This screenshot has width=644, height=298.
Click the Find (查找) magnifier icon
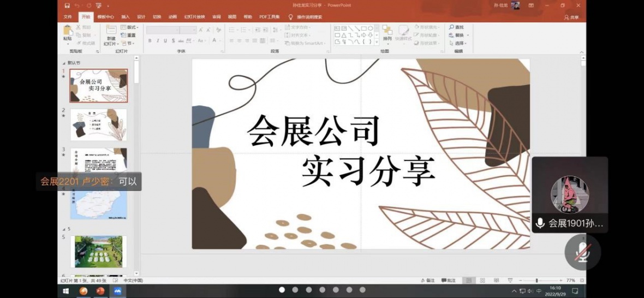452,27
